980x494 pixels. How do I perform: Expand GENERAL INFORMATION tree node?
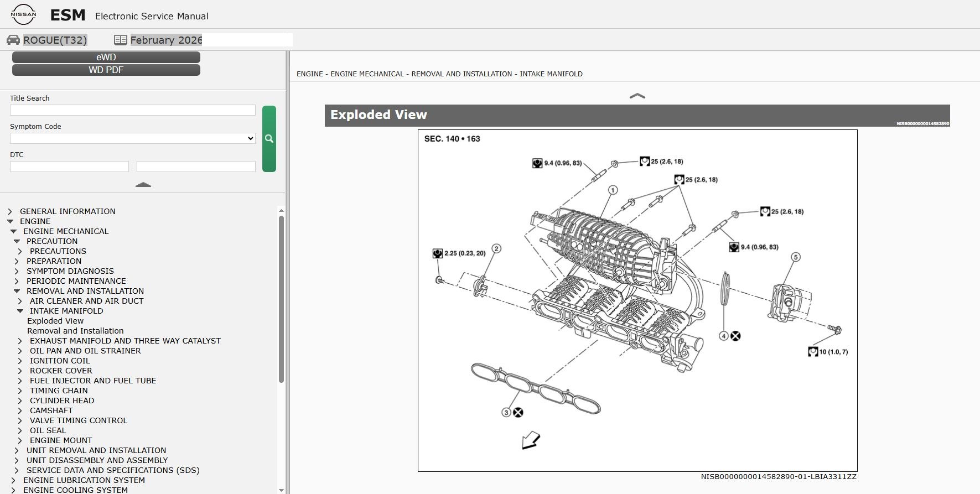tap(10, 211)
